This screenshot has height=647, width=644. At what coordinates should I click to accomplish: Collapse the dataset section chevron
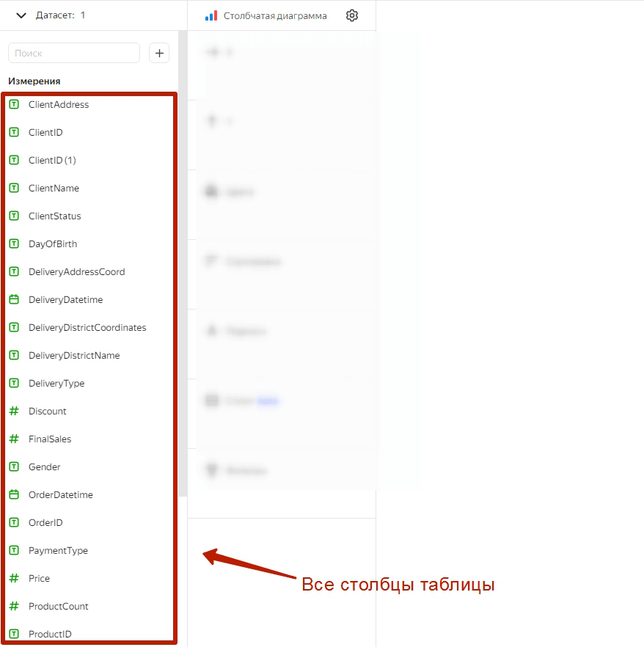pyautogui.click(x=21, y=15)
